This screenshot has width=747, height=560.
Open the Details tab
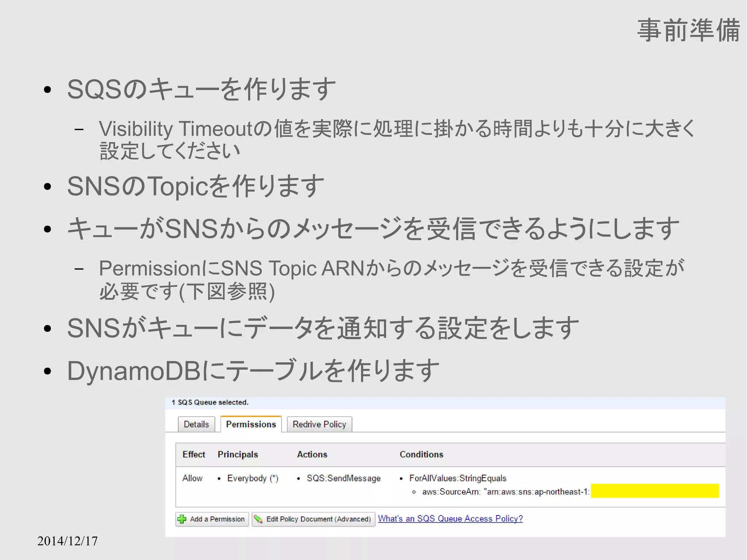pyautogui.click(x=196, y=424)
